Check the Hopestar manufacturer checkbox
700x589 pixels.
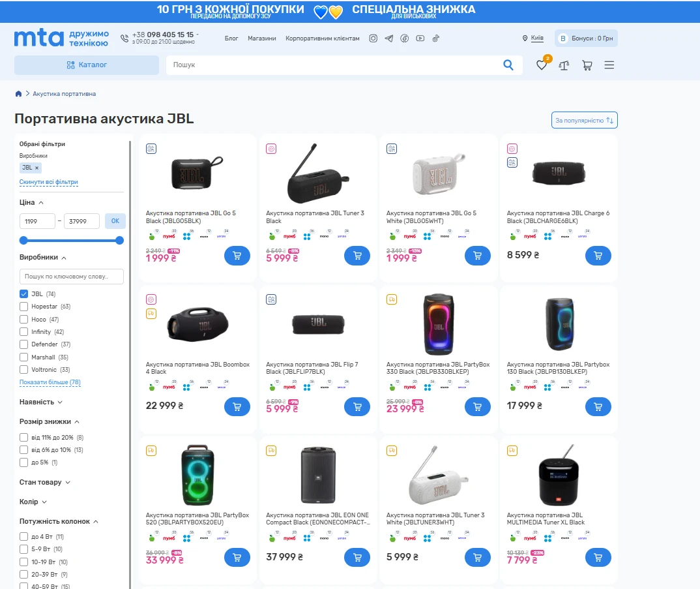click(23, 307)
